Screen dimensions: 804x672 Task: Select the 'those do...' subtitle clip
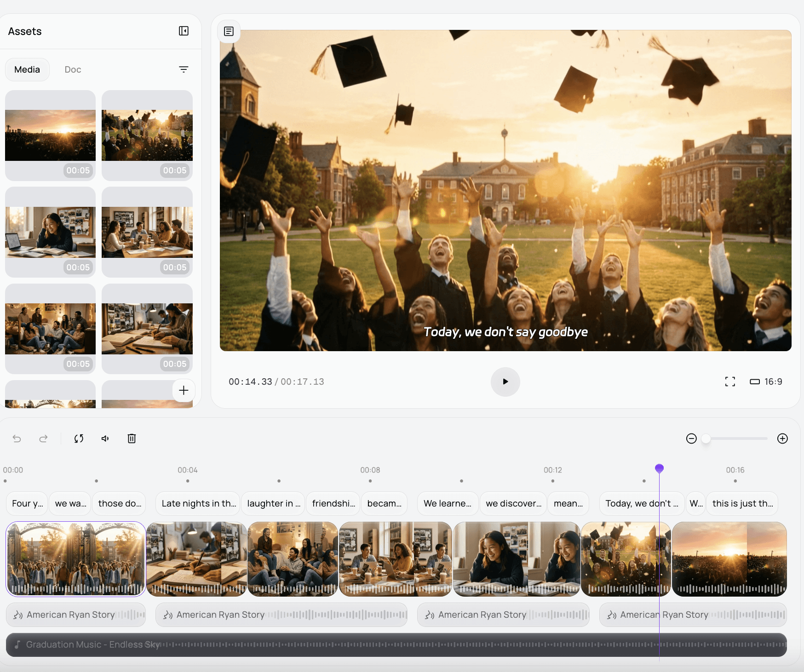[120, 503]
